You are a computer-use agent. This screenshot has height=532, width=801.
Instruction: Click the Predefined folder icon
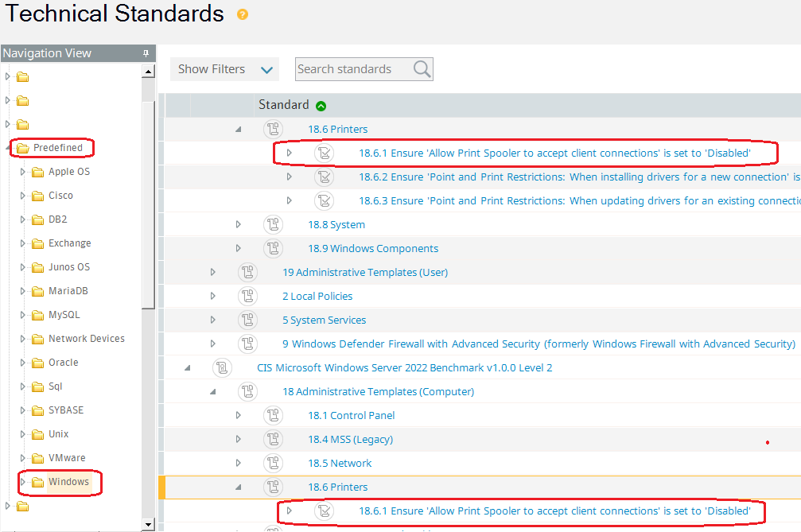22,148
